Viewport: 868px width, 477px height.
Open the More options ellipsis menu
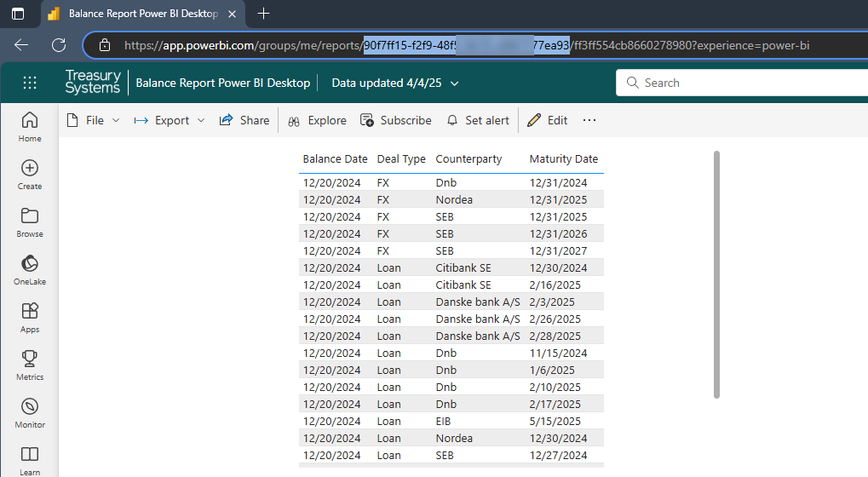pyautogui.click(x=589, y=120)
